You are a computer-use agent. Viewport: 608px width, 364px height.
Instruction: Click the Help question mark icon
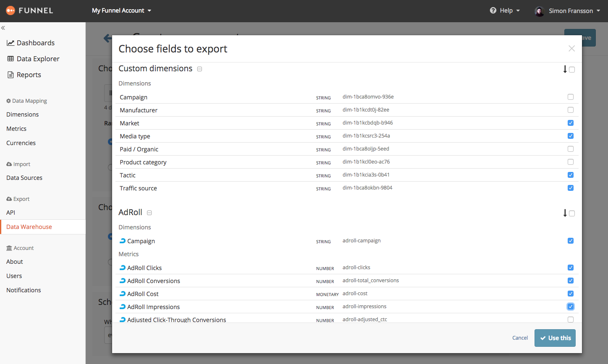pyautogui.click(x=493, y=10)
